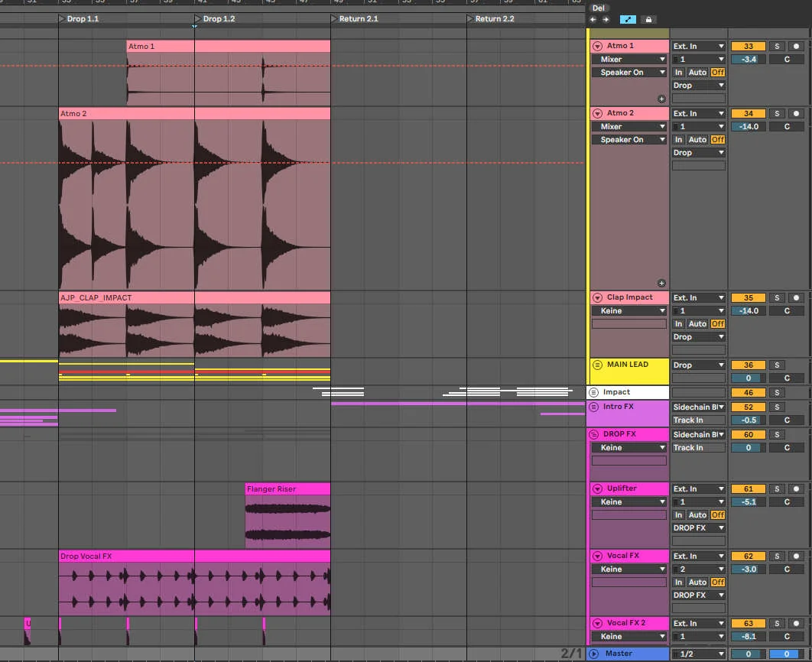Fold the Uplifter track
The image size is (812, 662).
pyautogui.click(x=597, y=488)
